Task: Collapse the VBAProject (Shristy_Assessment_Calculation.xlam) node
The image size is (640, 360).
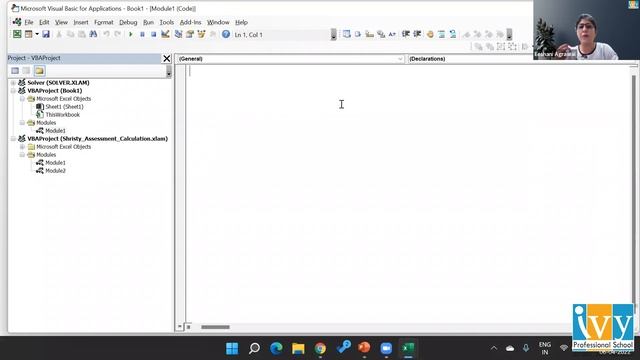Action: pyautogui.click(x=13, y=139)
